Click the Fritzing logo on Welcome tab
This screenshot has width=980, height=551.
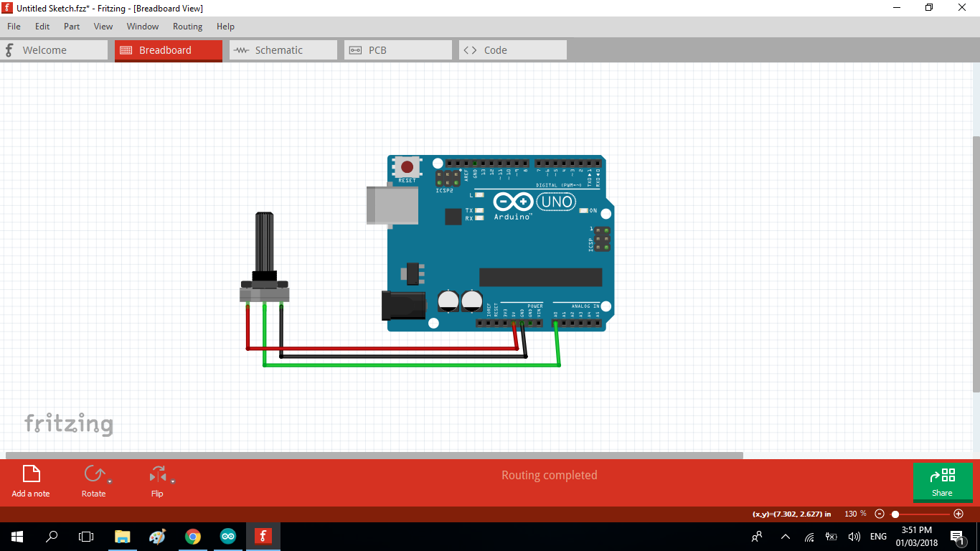point(8,50)
